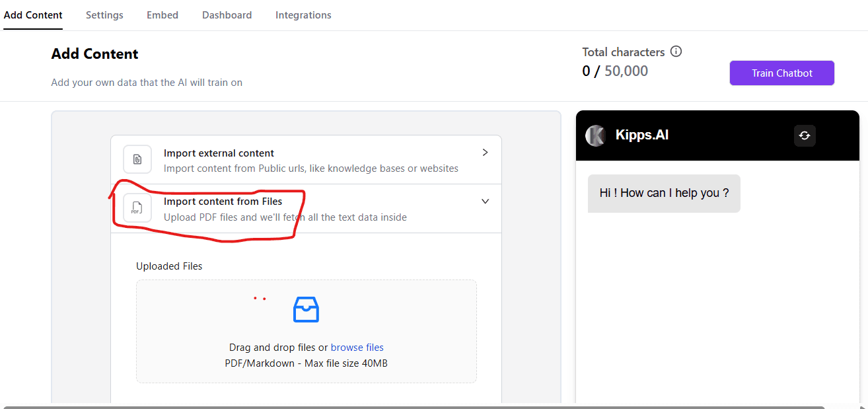This screenshot has width=868, height=409.
Task: Click the PDF file icon
Action: 137,208
